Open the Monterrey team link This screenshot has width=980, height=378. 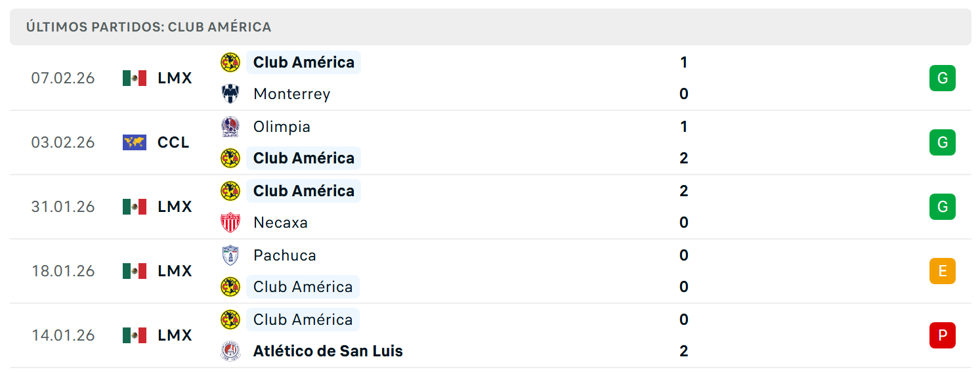(291, 94)
